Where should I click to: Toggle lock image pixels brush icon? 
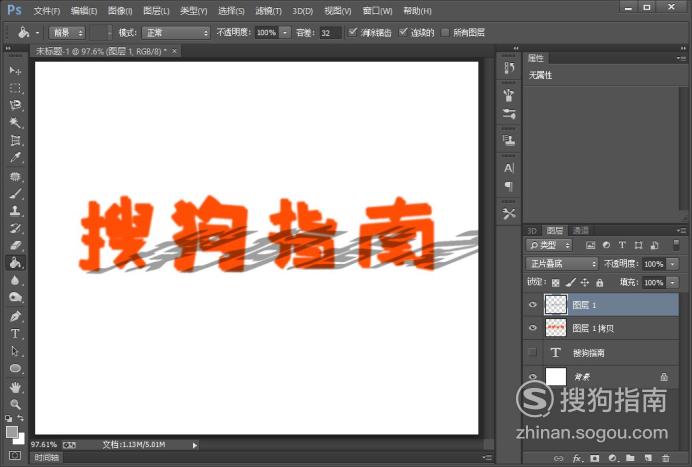[x=571, y=282]
